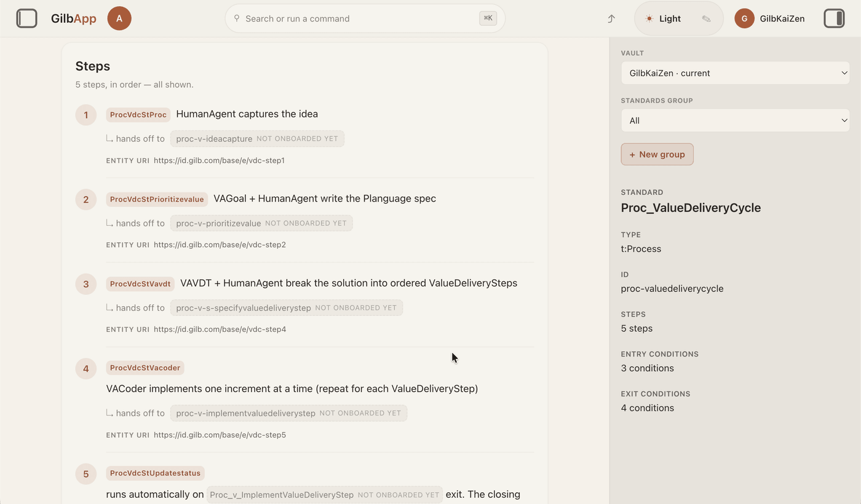This screenshot has width=861, height=504.
Task: Select step number 3 circle
Action: [x=86, y=284]
